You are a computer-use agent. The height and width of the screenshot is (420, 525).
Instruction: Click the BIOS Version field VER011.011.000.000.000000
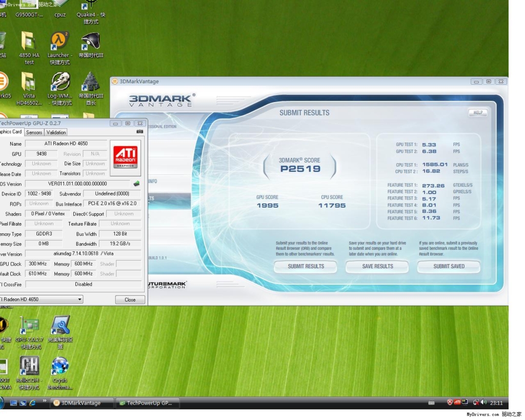78,184
